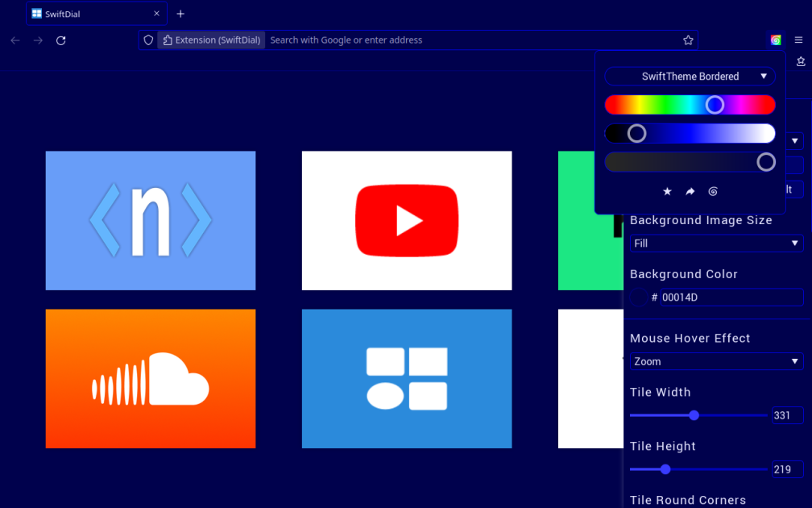Open the SoundCloud speed dial tile
This screenshot has width=812, height=508.
(150, 378)
